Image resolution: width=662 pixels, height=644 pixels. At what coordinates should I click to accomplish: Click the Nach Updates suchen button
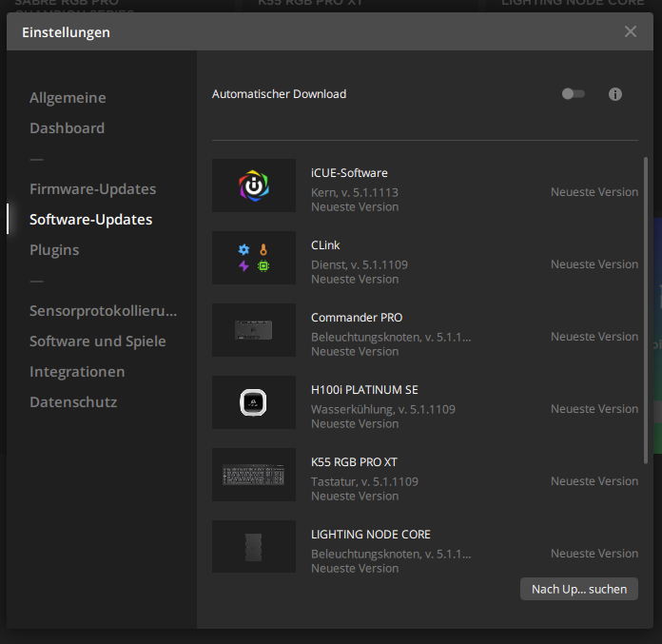point(579,589)
